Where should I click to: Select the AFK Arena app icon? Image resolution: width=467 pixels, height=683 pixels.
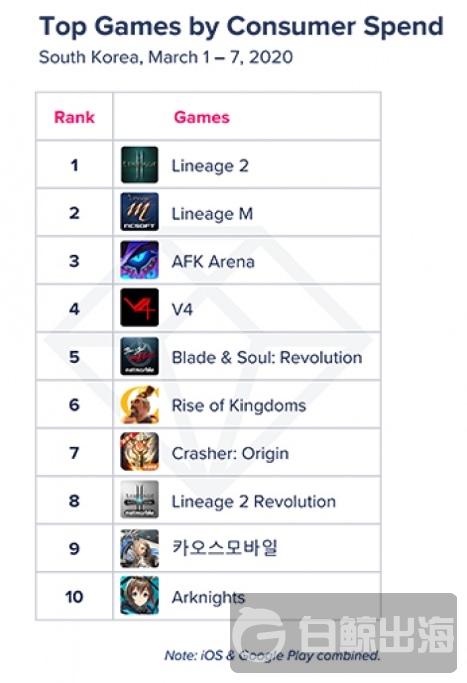[x=139, y=260]
